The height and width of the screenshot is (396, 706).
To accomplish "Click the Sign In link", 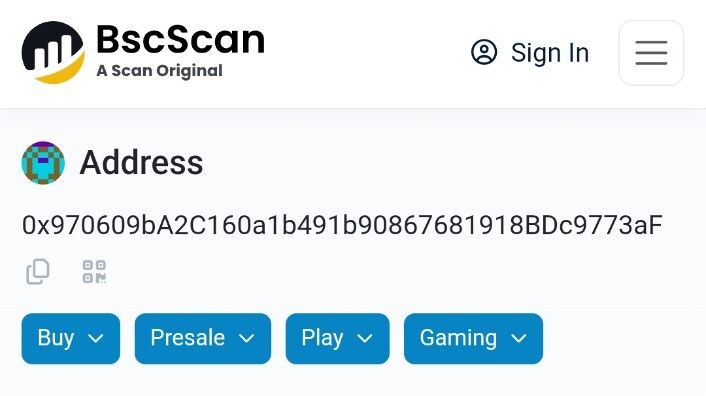I will [550, 53].
